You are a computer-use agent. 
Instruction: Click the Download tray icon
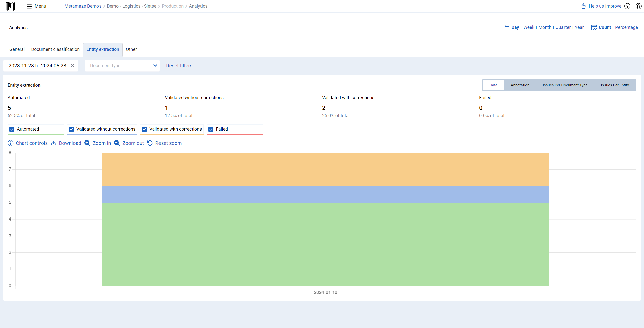[x=54, y=143]
